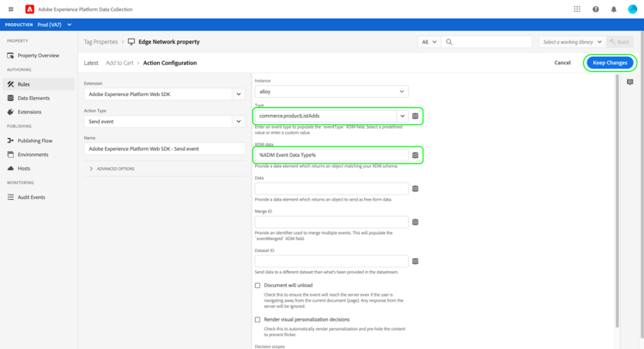Click the Cancel button

click(562, 63)
